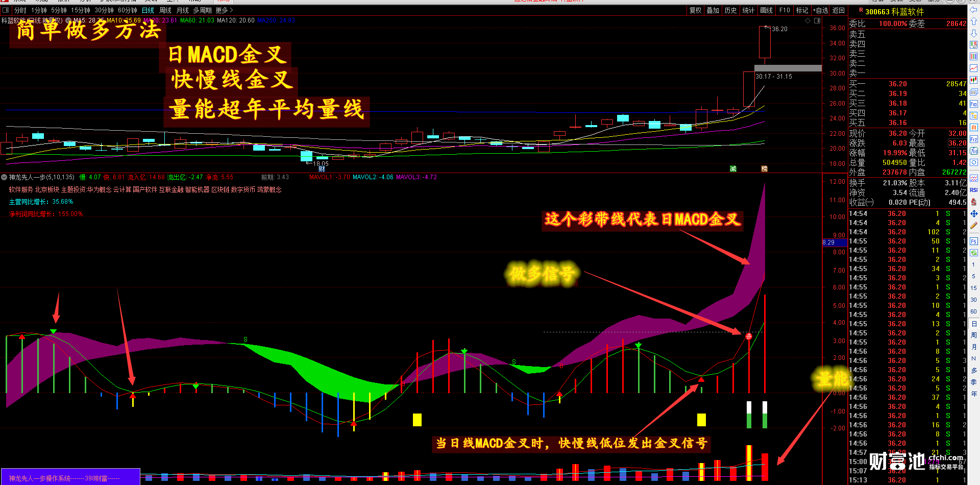Expand the 更多 period options
The height and width of the screenshot is (485, 980).
(224, 10)
